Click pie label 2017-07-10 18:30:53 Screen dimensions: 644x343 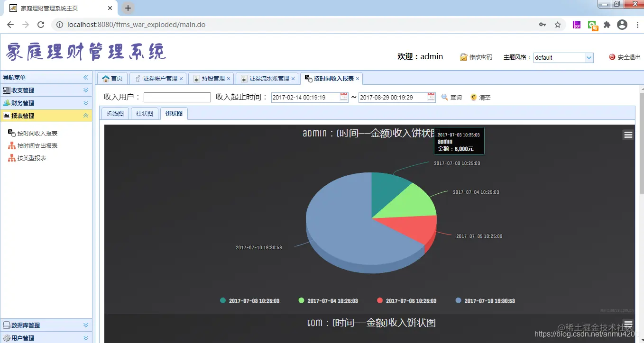(x=259, y=248)
